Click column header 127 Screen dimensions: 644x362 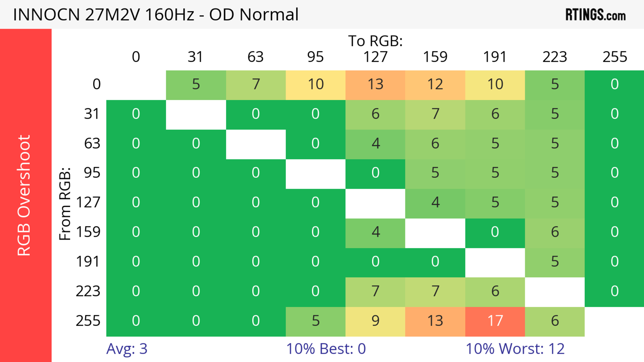(x=375, y=57)
